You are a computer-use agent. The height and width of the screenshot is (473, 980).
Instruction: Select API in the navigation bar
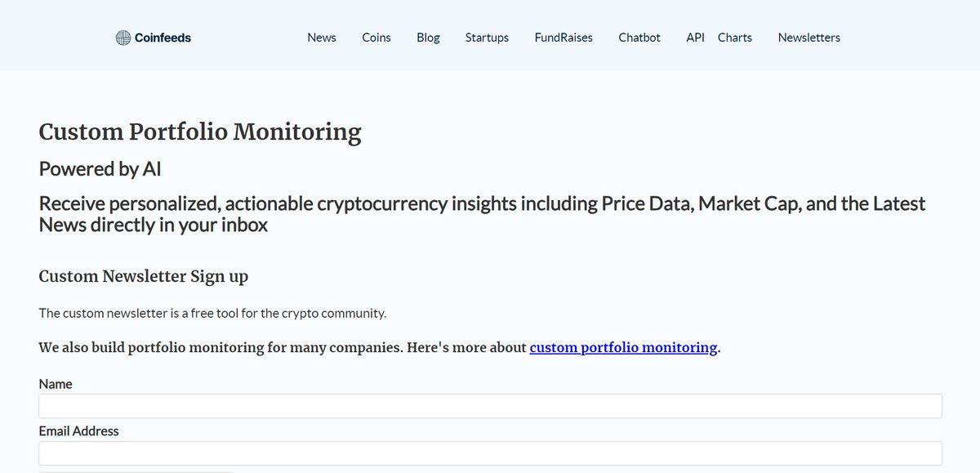click(x=695, y=38)
